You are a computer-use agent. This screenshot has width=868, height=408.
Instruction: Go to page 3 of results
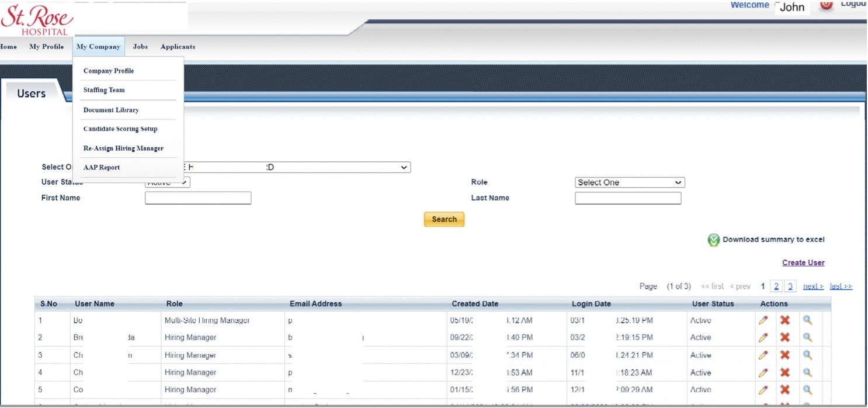click(791, 286)
